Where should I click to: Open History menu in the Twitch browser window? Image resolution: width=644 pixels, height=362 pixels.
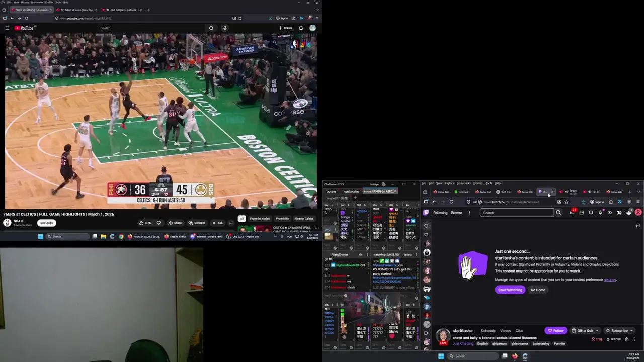(x=449, y=183)
